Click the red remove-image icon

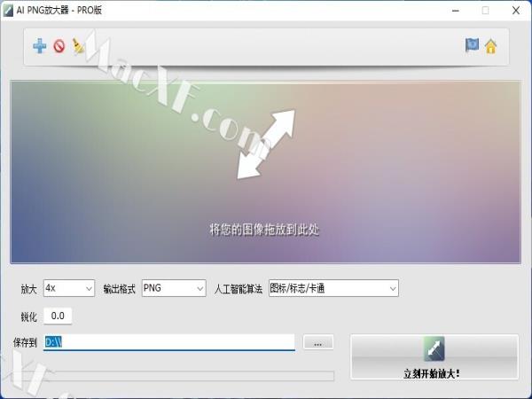[59, 46]
